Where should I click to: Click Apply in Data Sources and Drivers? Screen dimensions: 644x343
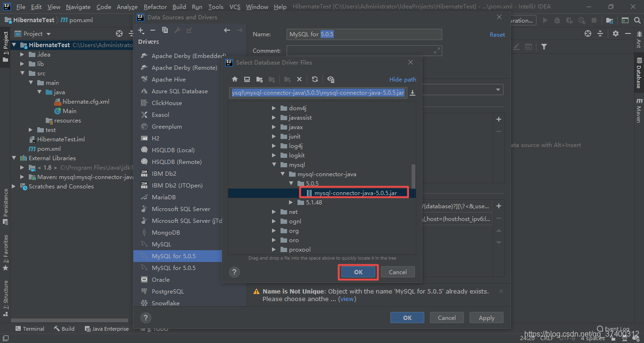(x=487, y=318)
